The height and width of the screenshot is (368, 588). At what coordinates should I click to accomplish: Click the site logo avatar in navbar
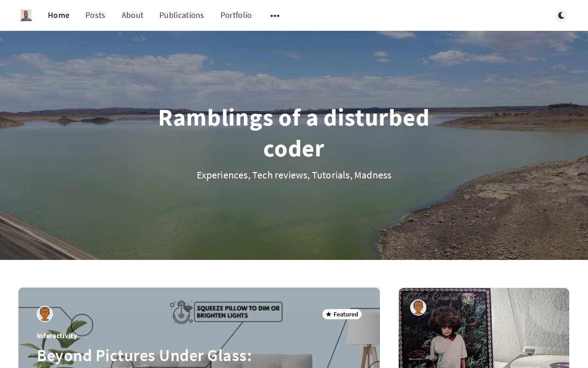(26, 15)
